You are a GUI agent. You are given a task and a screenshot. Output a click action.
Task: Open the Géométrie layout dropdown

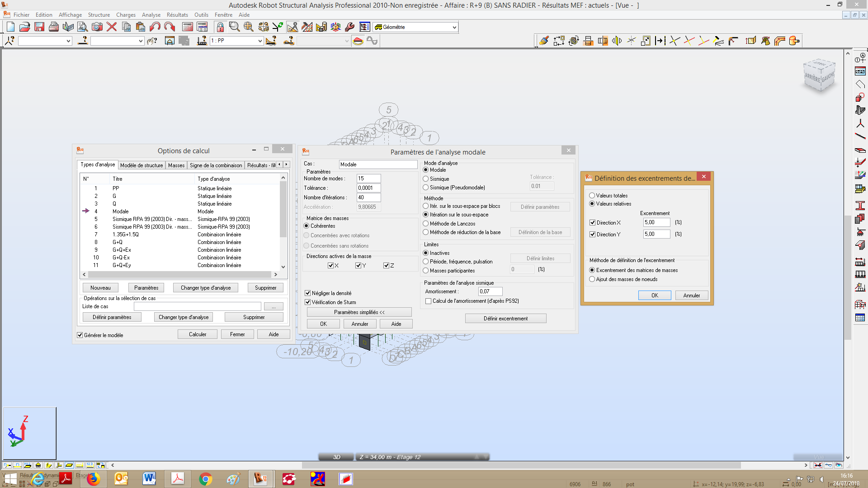coord(454,28)
